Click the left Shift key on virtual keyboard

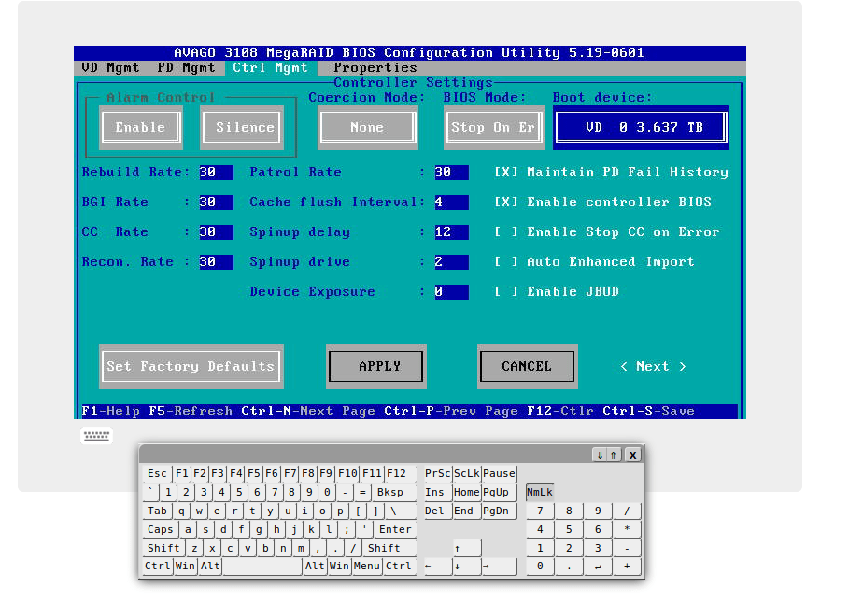tap(164, 548)
